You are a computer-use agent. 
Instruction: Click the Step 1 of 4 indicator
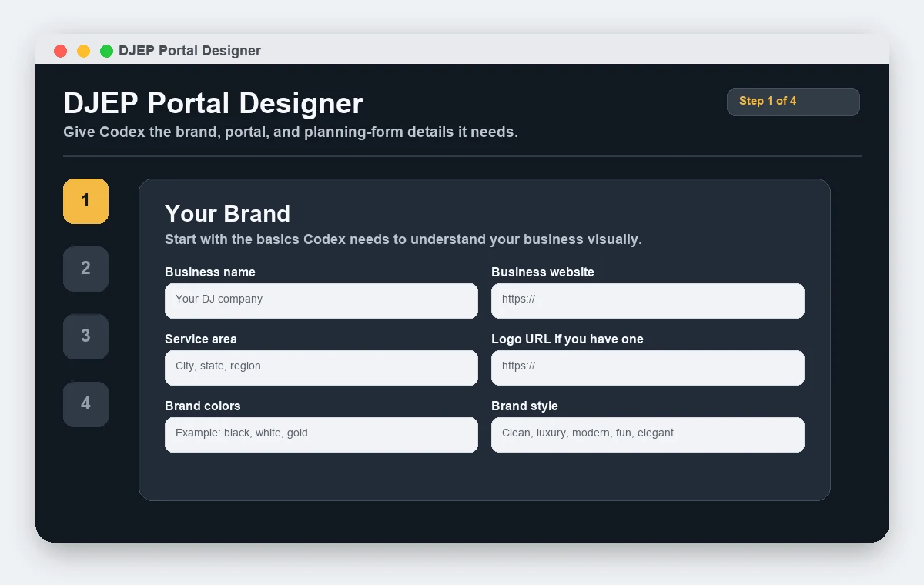click(793, 102)
